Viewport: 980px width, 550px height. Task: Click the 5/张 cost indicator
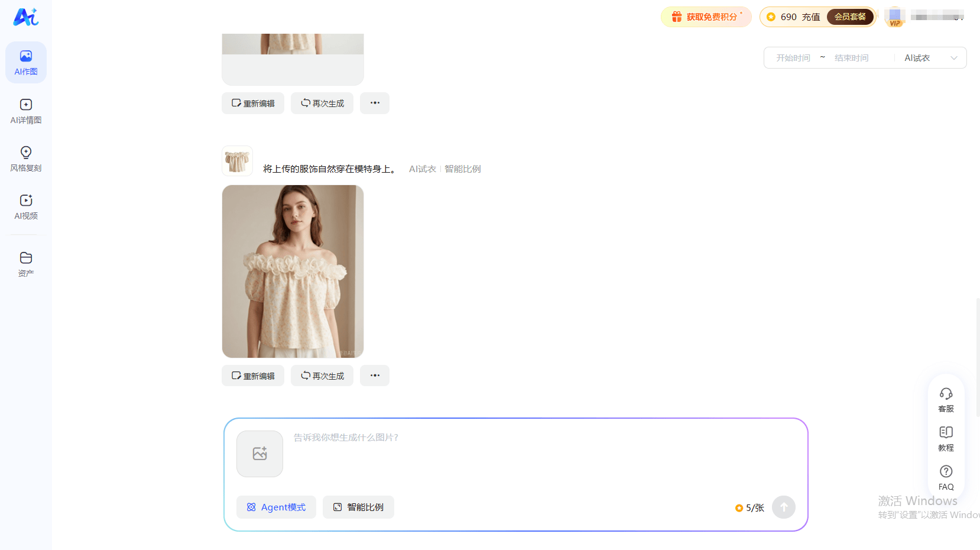[749, 508]
